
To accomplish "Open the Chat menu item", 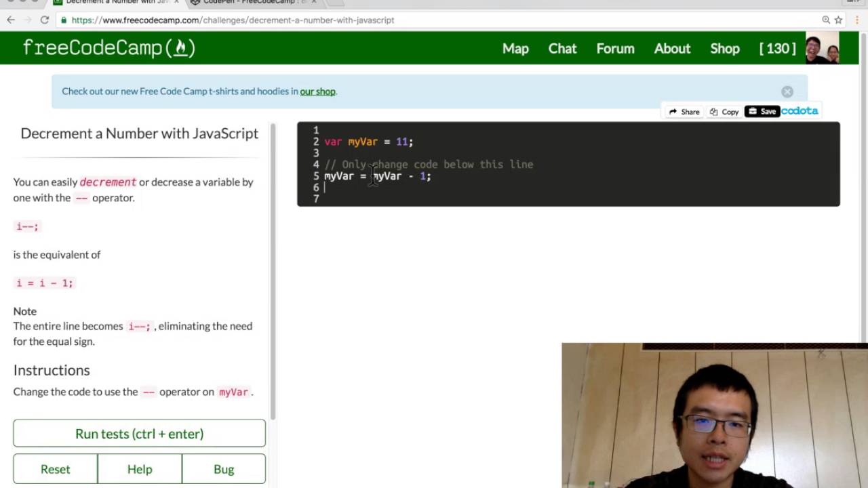I will (x=562, y=48).
